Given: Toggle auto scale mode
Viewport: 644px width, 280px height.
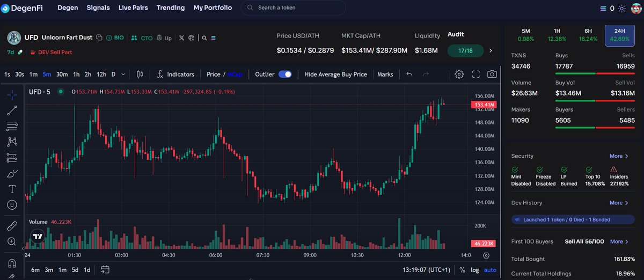Looking at the screenshot, I should tap(490, 270).
